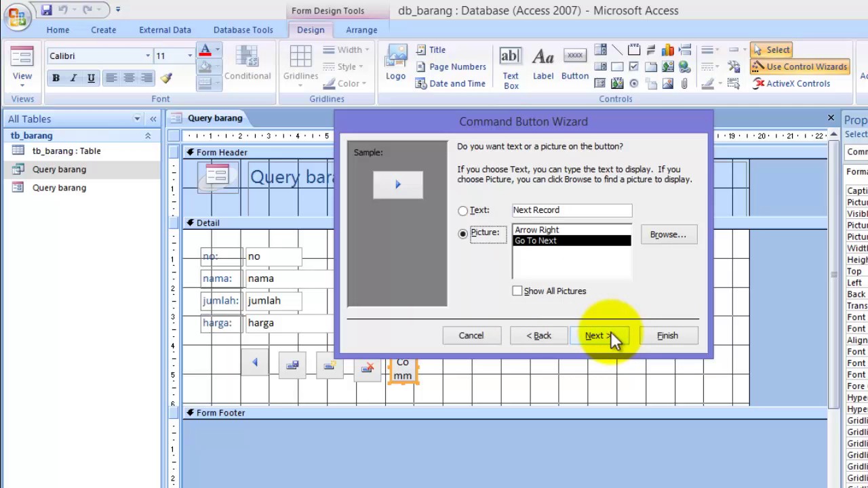
Task: Switch to the Create ribbon tab
Action: tap(103, 30)
